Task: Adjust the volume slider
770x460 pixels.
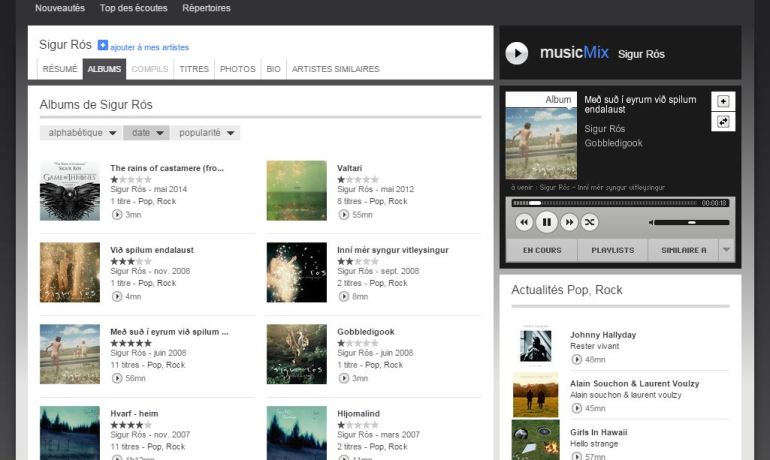Action: (692, 222)
